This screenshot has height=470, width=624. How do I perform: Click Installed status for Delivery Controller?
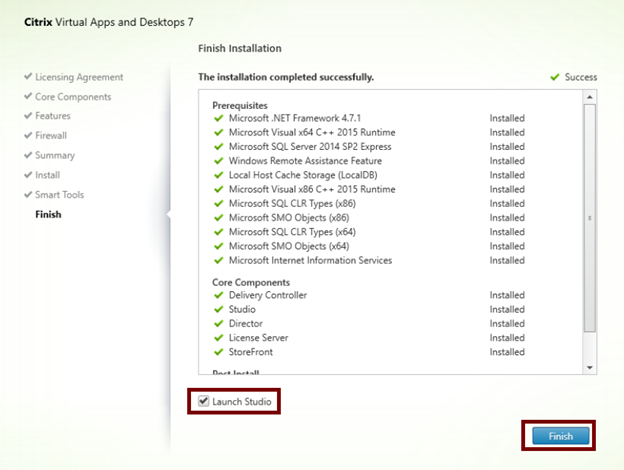coord(507,295)
